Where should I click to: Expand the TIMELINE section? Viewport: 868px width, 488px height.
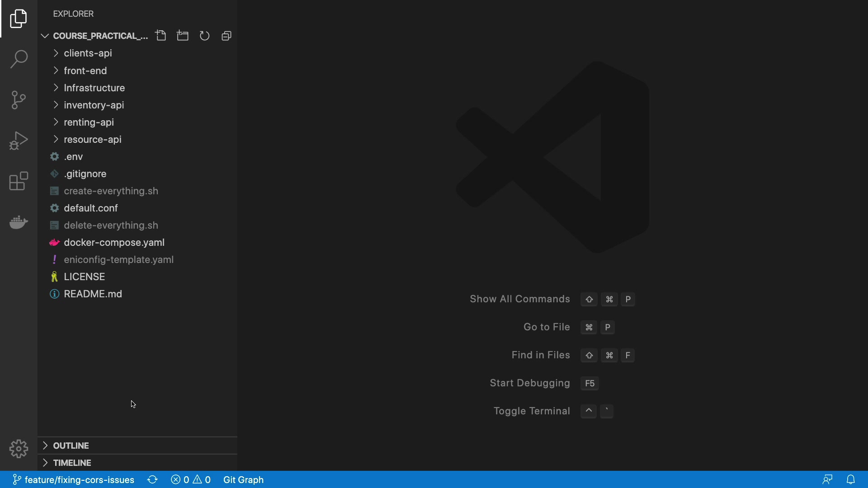pos(72,463)
